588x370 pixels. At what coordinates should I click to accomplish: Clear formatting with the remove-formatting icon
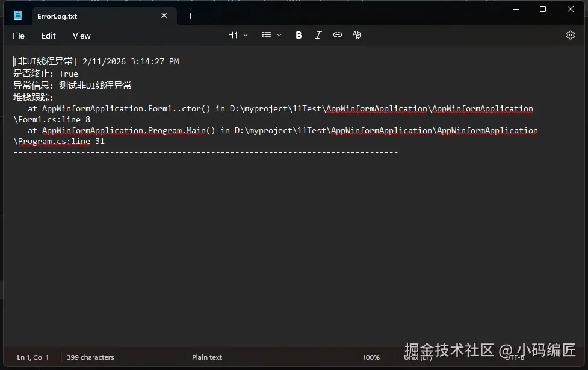point(356,35)
